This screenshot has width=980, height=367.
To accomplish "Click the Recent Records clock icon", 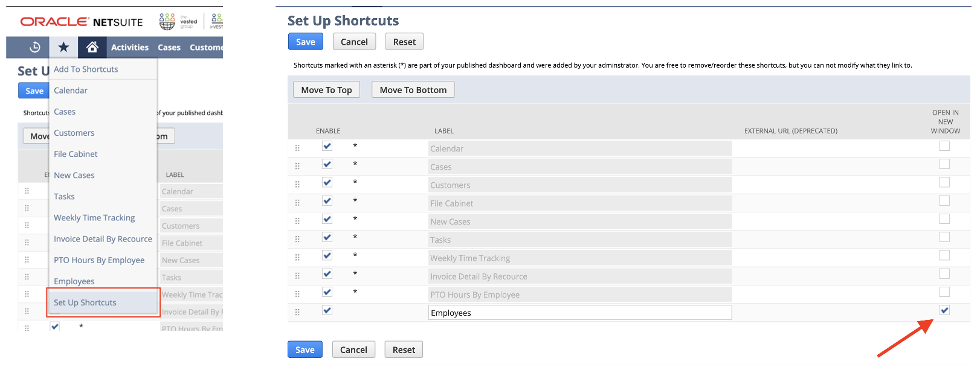I will [35, 47].
